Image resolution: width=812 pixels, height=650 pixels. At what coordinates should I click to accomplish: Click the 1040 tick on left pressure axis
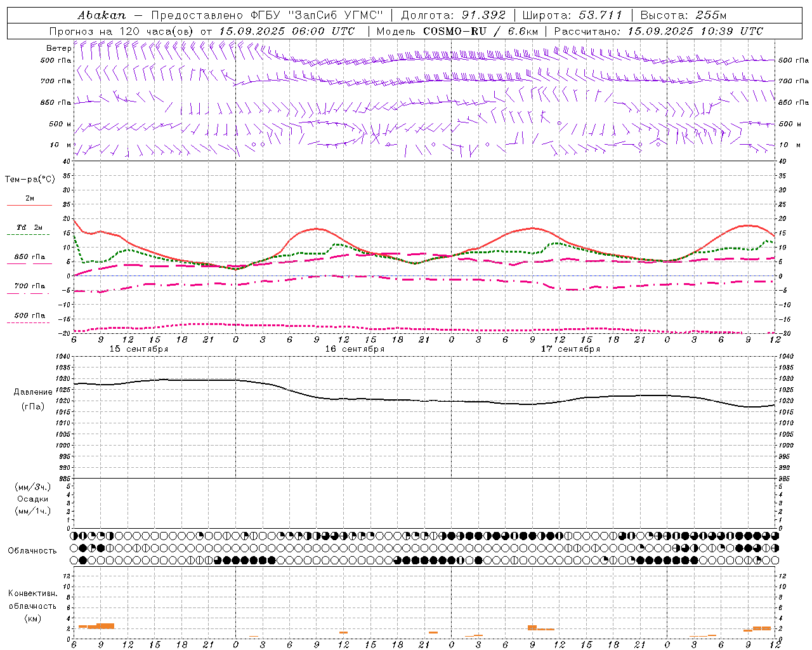coord(62,357)
